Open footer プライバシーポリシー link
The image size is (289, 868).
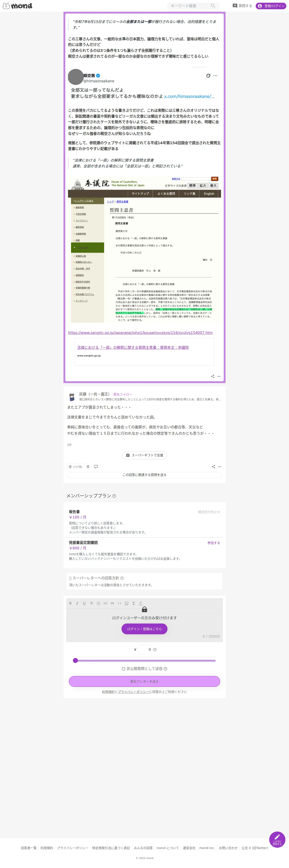[x=73, y=848]
